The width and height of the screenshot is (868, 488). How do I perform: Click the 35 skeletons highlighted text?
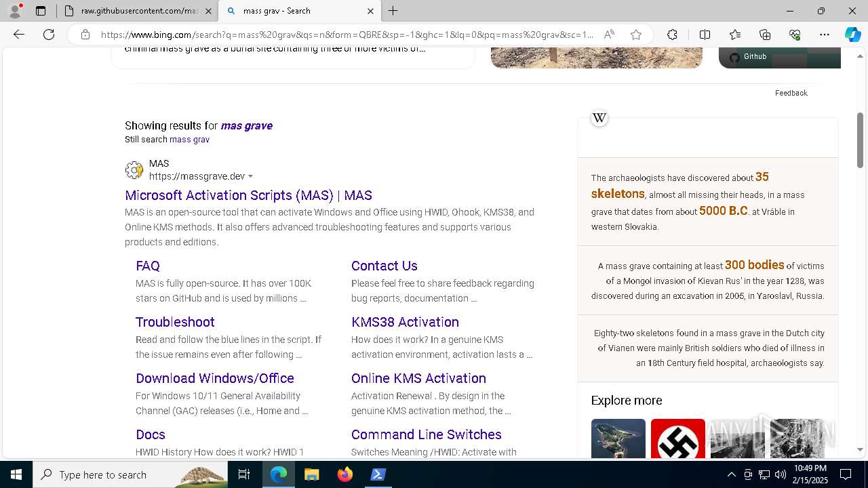(679, 185)
